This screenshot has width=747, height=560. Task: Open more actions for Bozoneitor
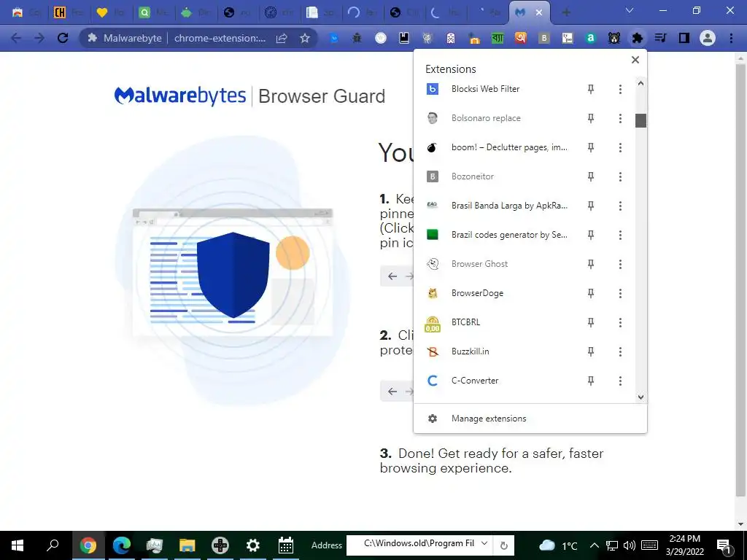point(620,176)
